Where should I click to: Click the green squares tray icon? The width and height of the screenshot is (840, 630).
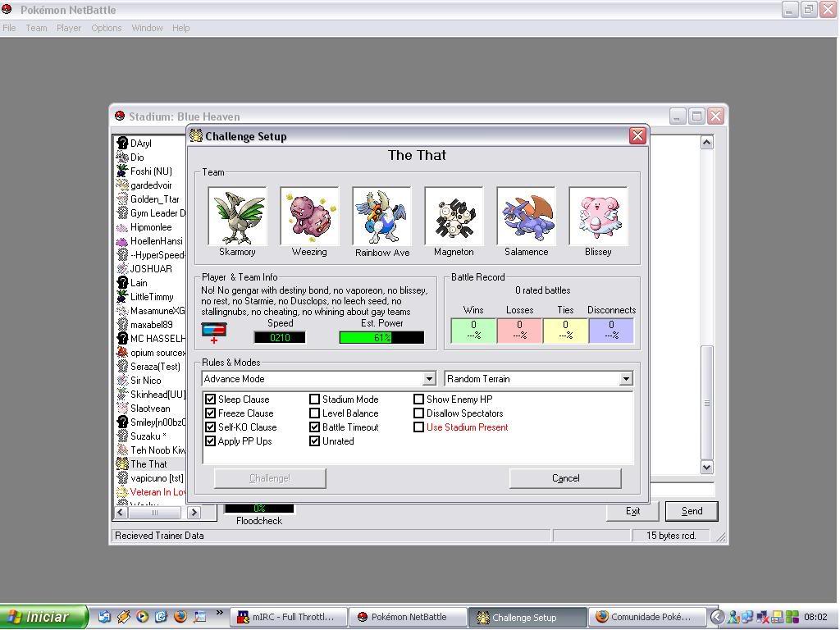792,617
